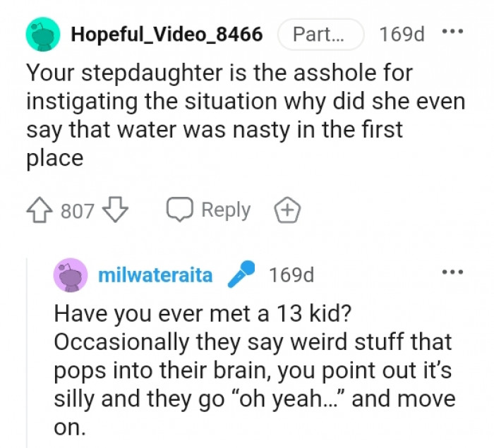Open the milwateraita username link
Screen dimensions: 494x448
[155, 275]
